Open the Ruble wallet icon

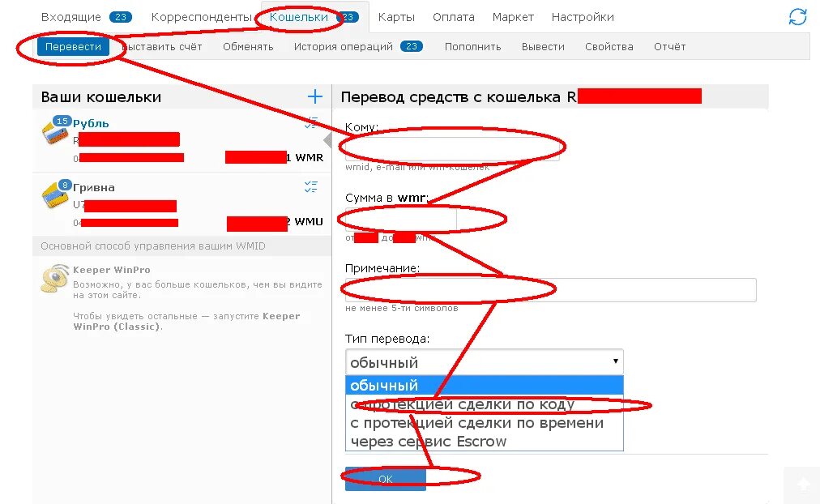55,130
